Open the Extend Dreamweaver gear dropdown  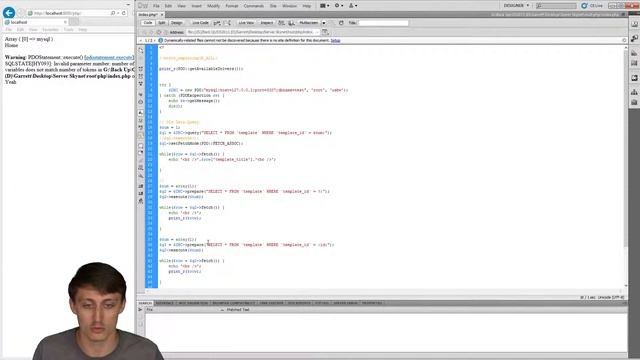[x=339, y=6]
